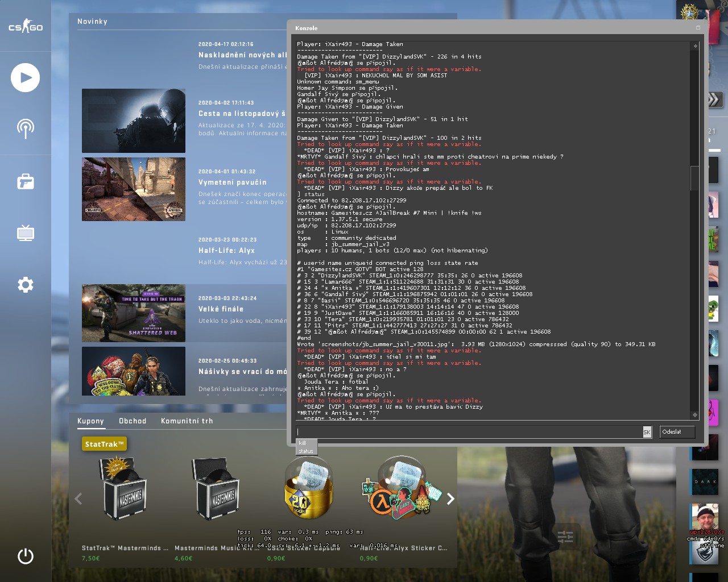Viewport: 728px width, 582px height.
Task: Open the settings gear icon
Action: 25,284
